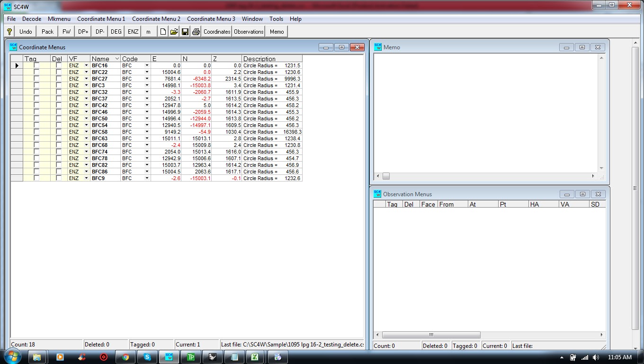Launch the SC4W app from the taskbar
This screenshot has width=644, height=364.
coord(169,356)
